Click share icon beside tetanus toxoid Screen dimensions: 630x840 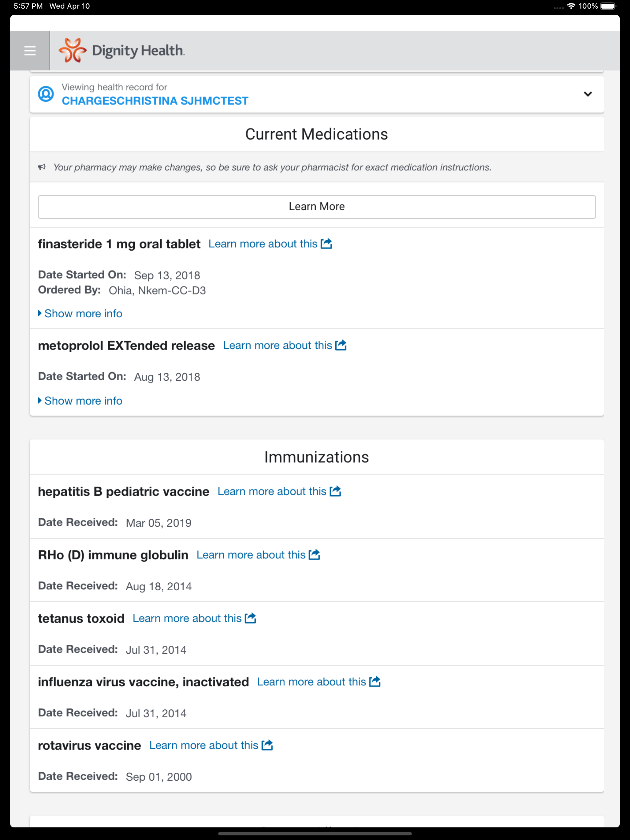(x=250, y=618)
